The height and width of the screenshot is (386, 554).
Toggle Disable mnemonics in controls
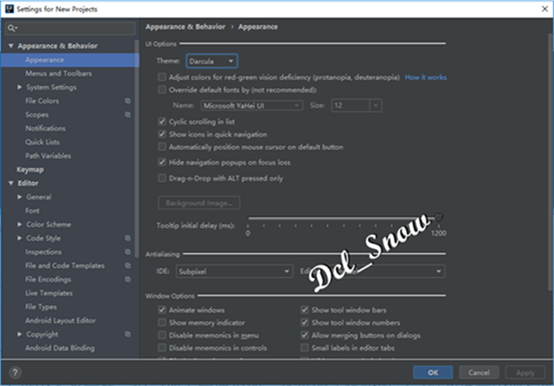[162, 348]
